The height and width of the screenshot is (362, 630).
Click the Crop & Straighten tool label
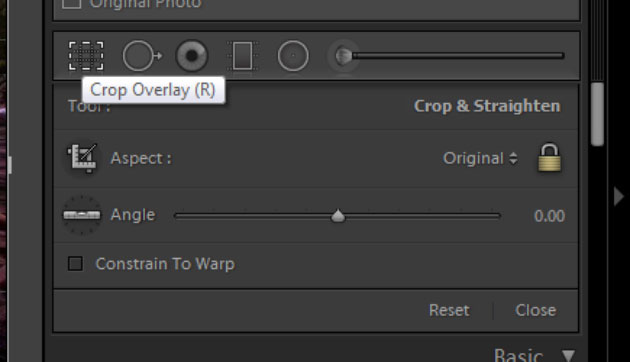487,106
